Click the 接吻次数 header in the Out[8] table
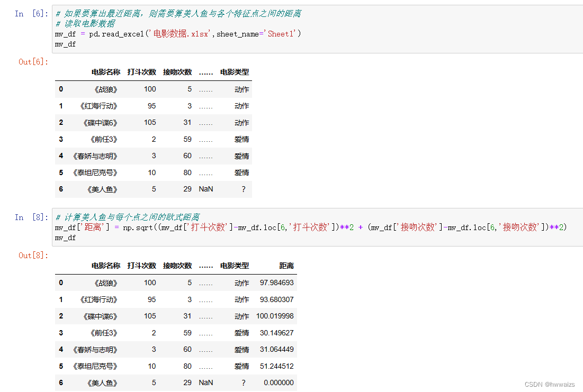 (177, 266)
